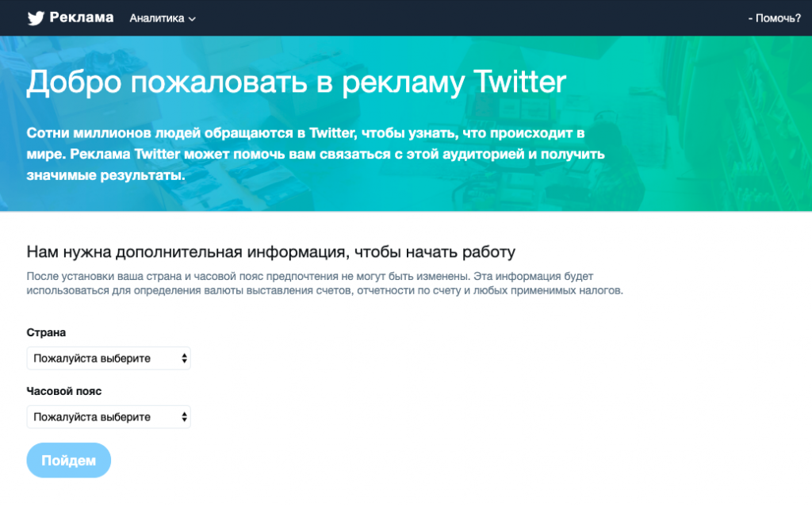Click the Добро пожаловать в рекламу Twitter heading
812x506 pixels.
(297, 82)
